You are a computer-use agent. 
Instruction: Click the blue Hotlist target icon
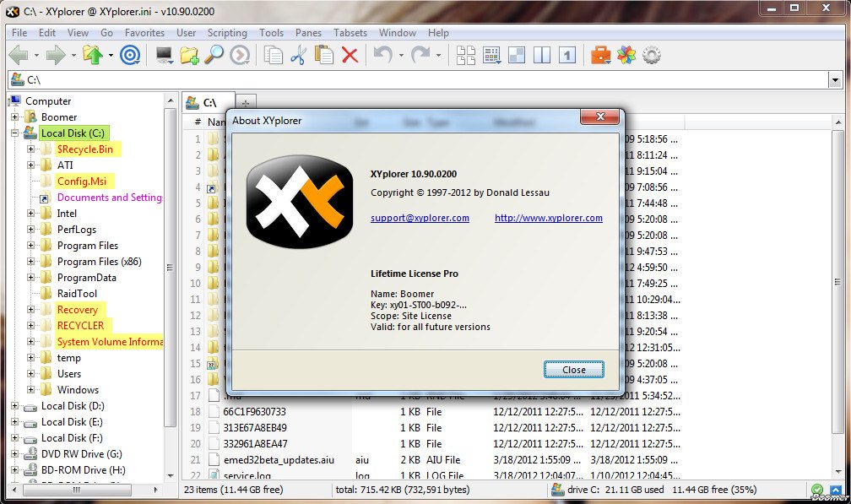tap(130, 55)
